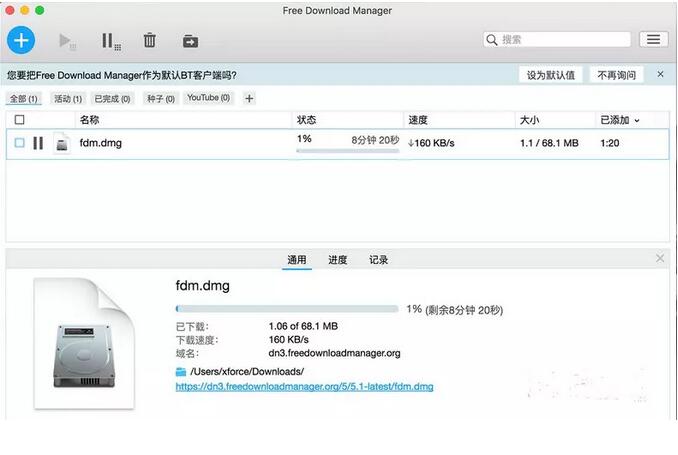Click the 1:20 added time cell
The image size is (678, 455).
(x=610, y=143)
